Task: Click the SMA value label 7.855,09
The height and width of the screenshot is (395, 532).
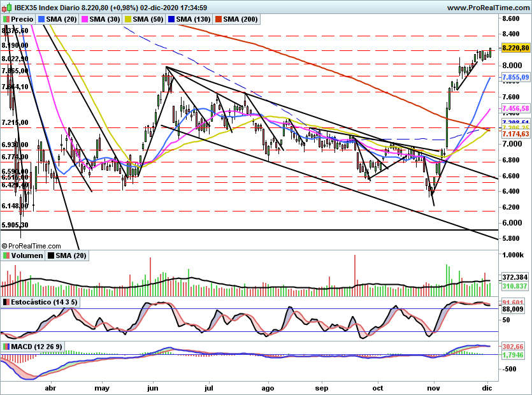Action: [515, 77]
